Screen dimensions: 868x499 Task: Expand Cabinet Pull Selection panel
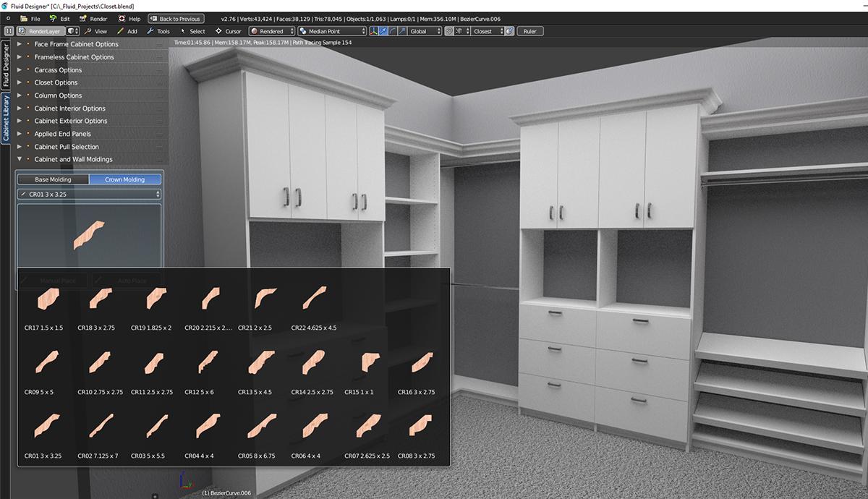[90, 147]
